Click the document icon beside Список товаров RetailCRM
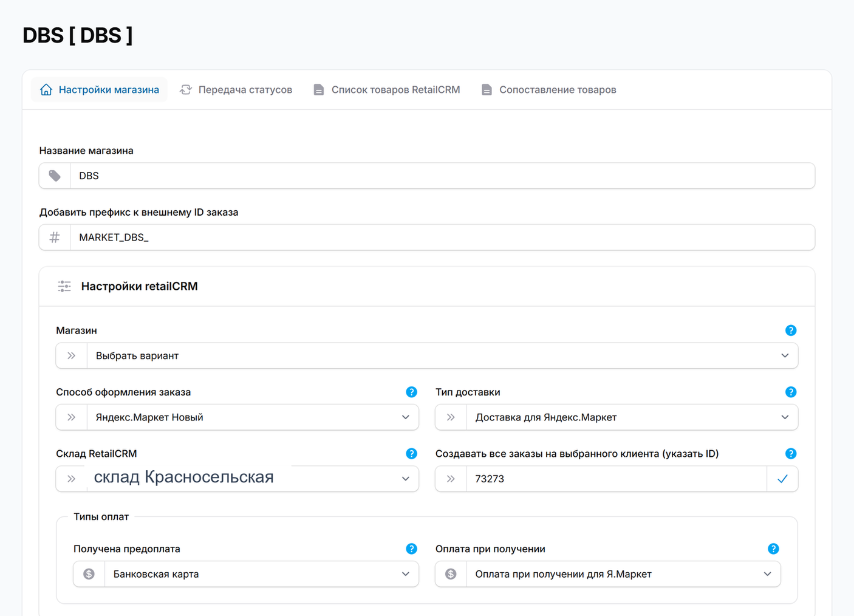 click(x=319, y=90)
